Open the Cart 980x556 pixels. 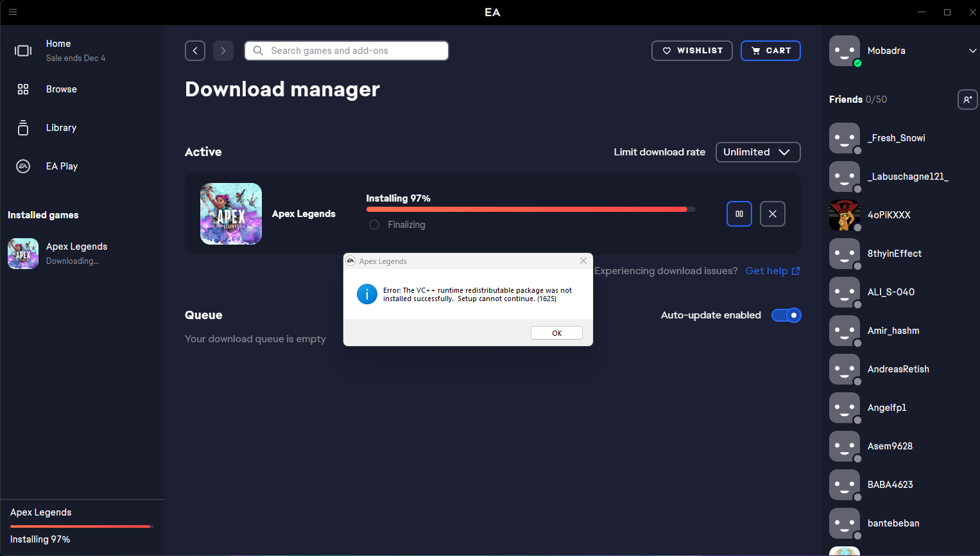(x=771, y=51)
